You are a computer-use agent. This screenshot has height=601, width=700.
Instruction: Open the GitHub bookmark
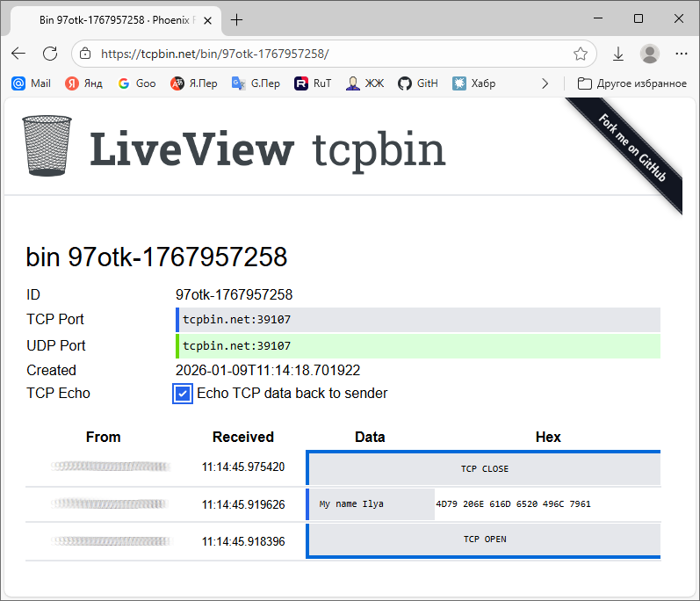(x=417, y=83)
